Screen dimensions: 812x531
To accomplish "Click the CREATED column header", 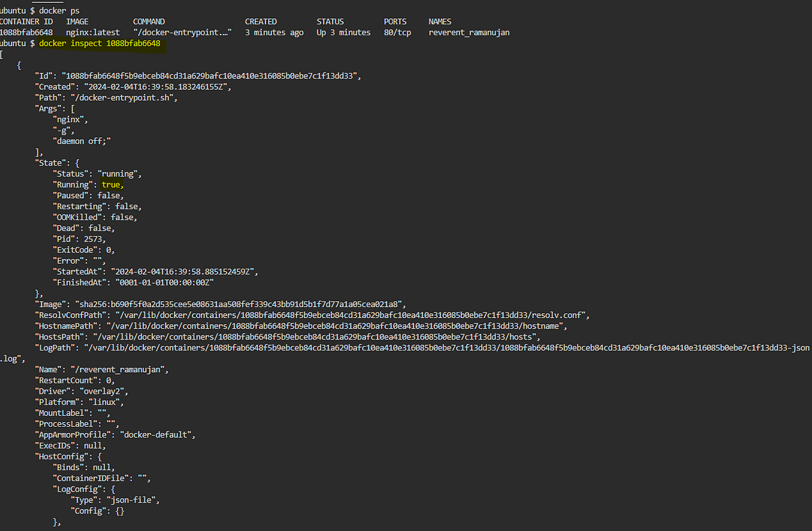I will (x=261, y=22).
